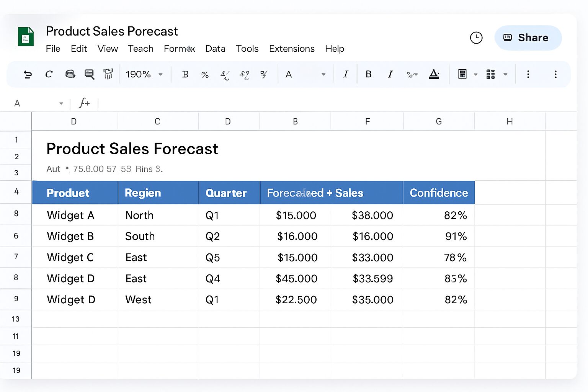Click the Print icon in the toolbar
Screen dimensions: 588x392
point(70,74)
